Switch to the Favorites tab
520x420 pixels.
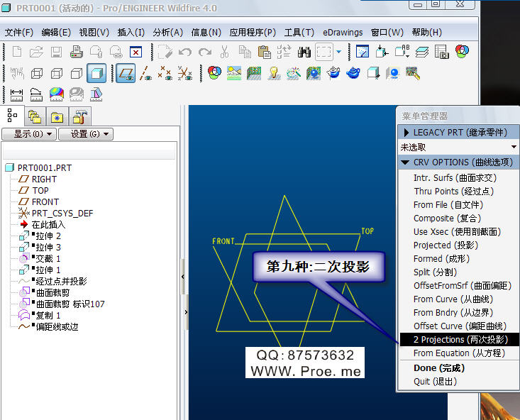[57, 117]
